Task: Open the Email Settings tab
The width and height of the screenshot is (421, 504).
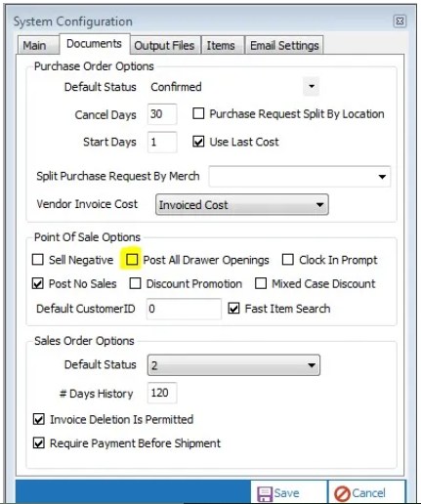Action: pyautogui.click(x=284, y=45)
